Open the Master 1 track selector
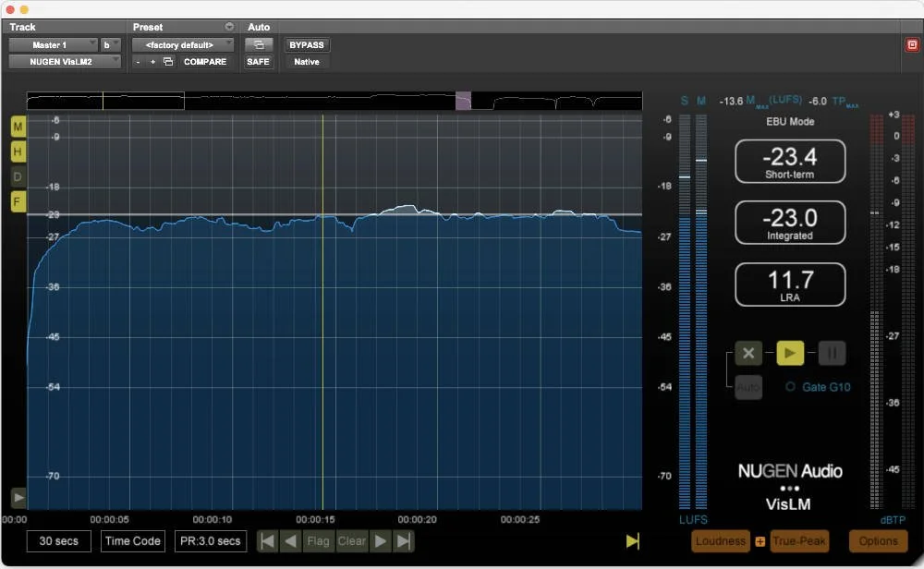Image resolution: width=924 pixels, height=569 pixels. (x=53, y=44)
